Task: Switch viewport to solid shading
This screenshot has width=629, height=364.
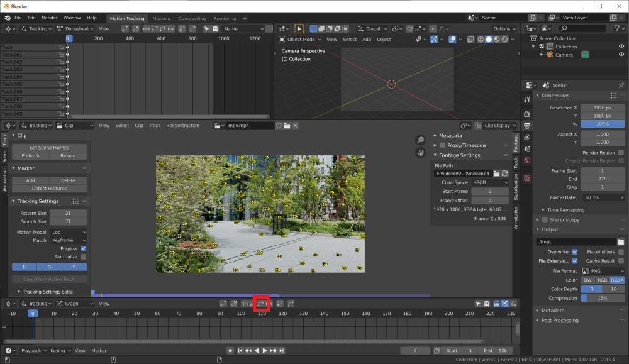Action: pos(489,39)
